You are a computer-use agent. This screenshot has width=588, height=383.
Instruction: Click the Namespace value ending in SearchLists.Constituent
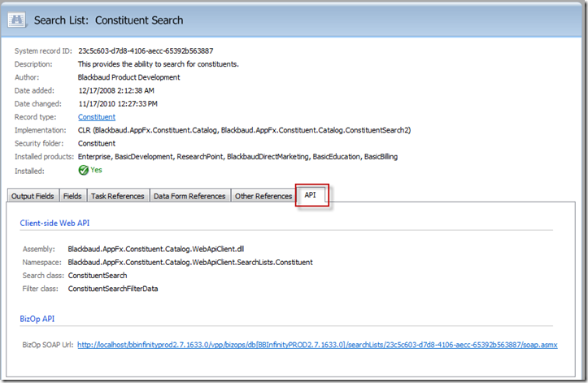tap(190, 262)
